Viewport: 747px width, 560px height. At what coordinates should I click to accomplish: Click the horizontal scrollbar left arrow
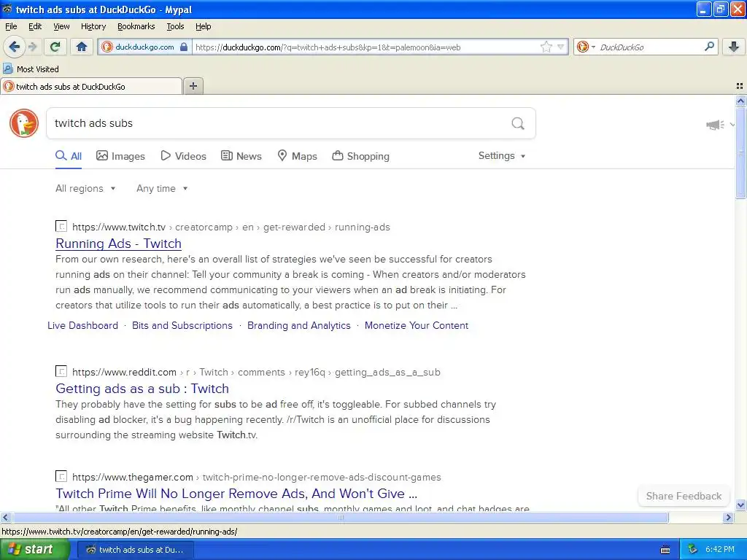[x=5, y=517]
